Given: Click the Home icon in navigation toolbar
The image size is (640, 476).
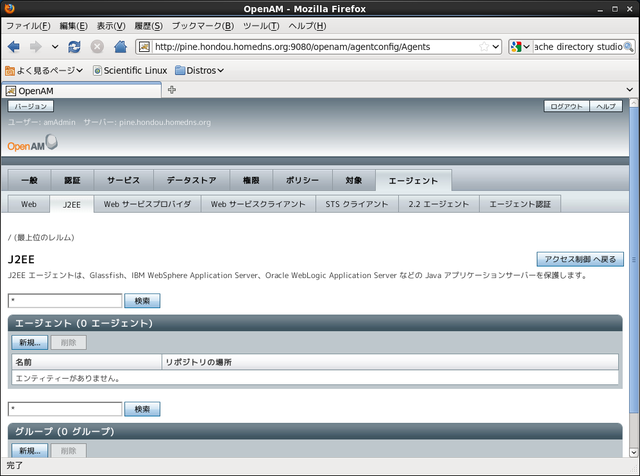Looking at the screenshot, I should pyautogui.click(x=120, y=47).
